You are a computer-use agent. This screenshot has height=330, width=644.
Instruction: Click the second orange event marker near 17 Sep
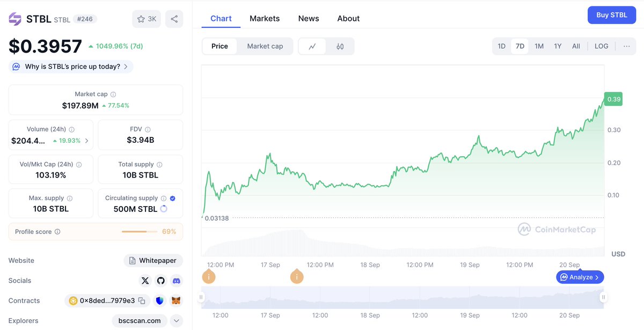296,277
